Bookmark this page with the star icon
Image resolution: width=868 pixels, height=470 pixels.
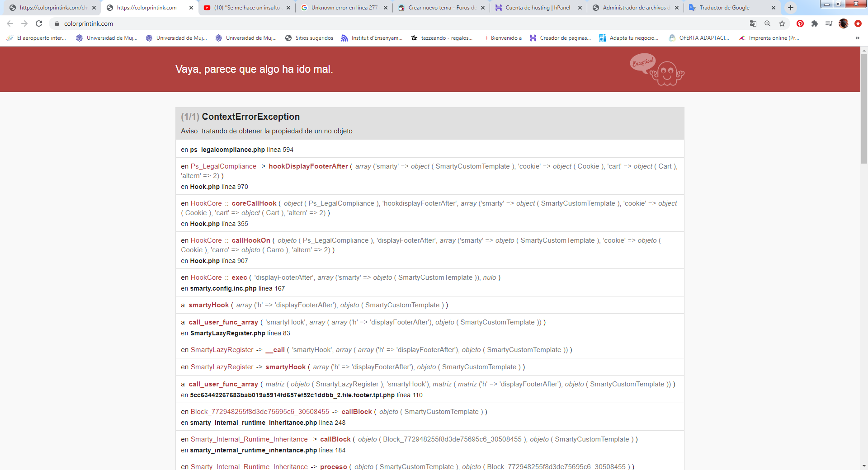tap(782, 23)
